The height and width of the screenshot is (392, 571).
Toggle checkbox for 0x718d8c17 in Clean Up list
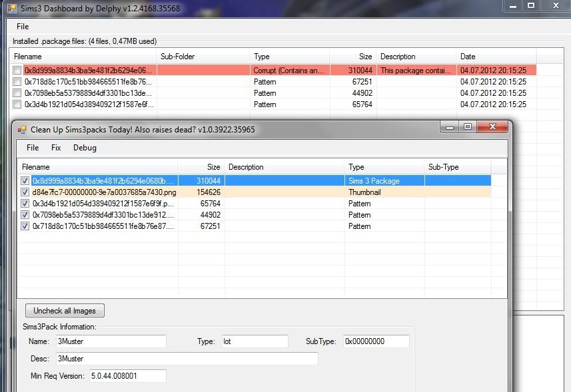pyautogui.click(x=25, y=226)
